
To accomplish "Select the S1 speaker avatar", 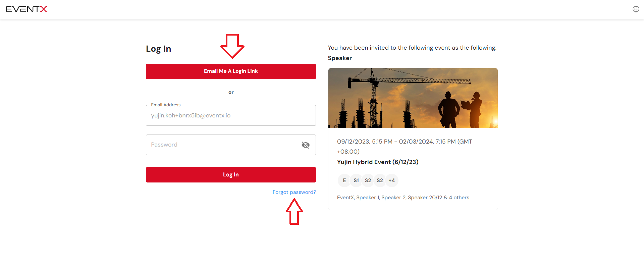I will [x=356, y=180].
